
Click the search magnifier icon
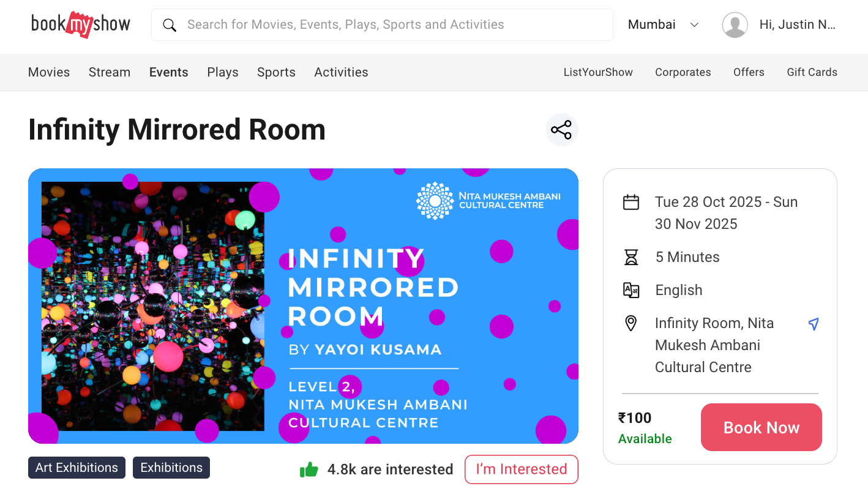tap(170, 25)
